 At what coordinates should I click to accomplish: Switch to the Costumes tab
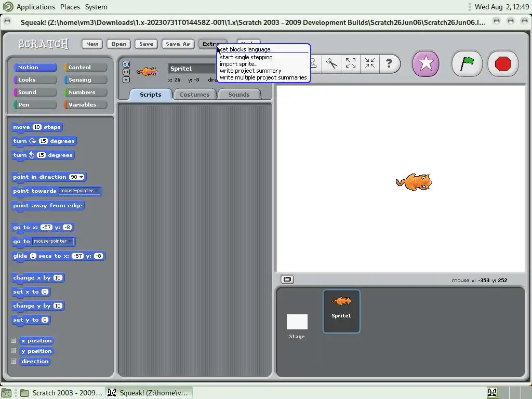[x=194, y=95]
